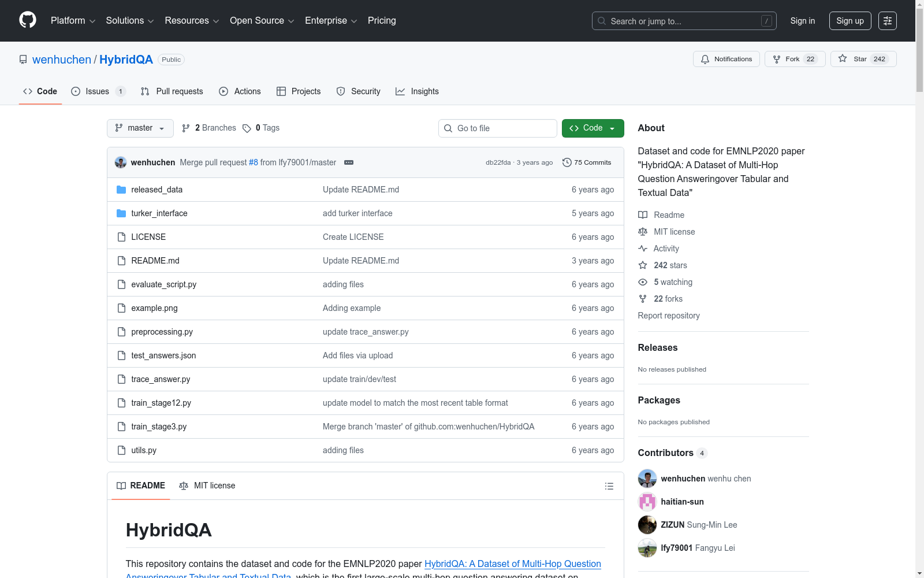This screenshot has height=578, width=924.
Task: Click the Go to file input
Action: click(498, 128)
